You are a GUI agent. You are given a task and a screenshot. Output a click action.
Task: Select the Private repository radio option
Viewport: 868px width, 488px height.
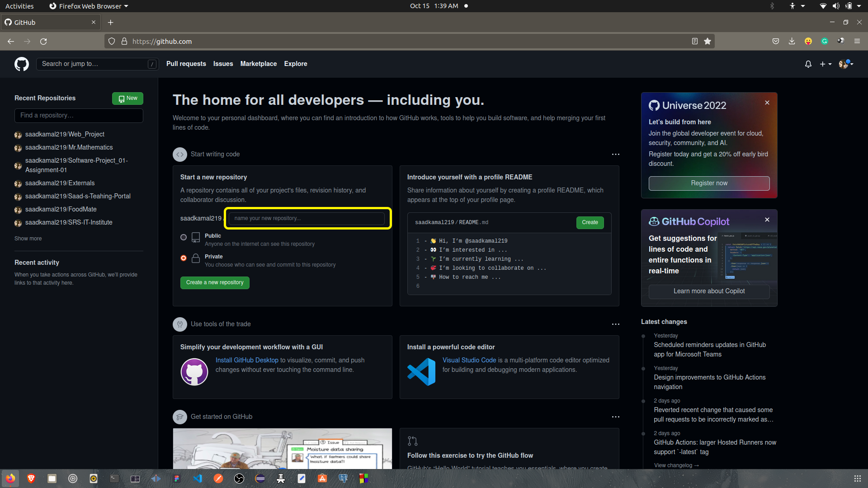coord(184,258)
